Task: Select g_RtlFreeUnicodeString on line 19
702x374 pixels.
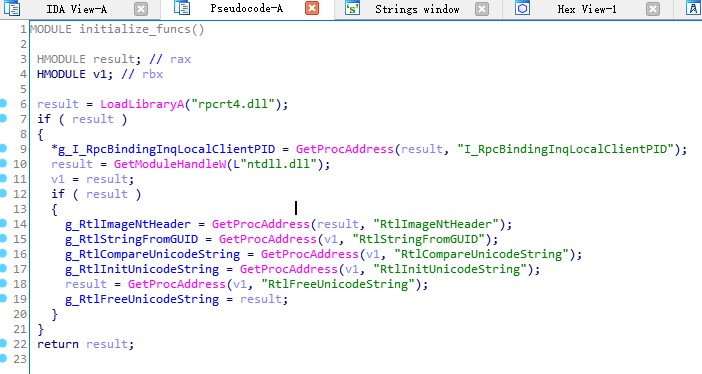Action: 142,299
